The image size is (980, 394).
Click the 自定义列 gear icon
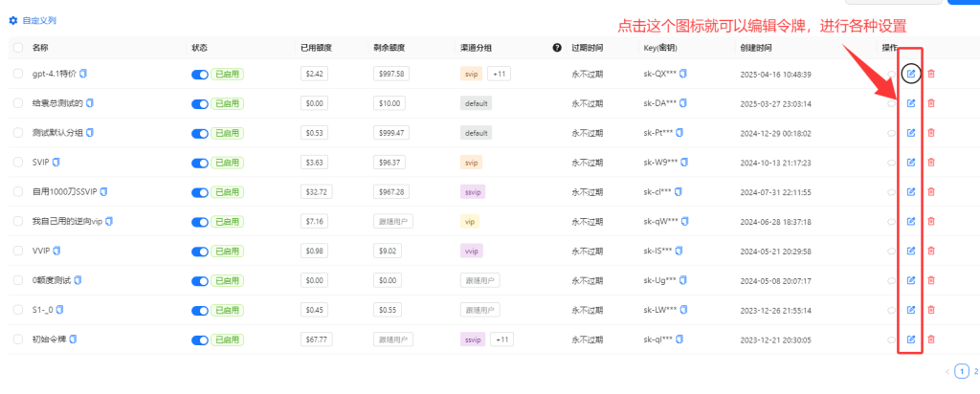point(13,19)
